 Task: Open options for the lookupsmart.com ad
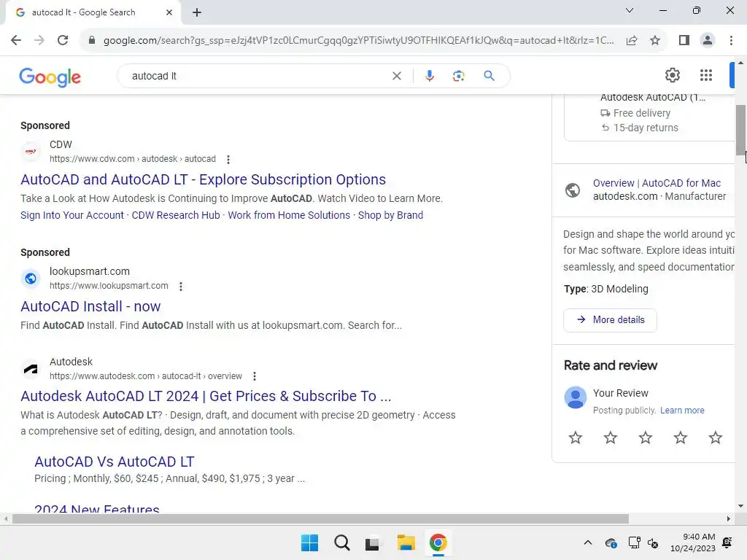tap(181, 286)
